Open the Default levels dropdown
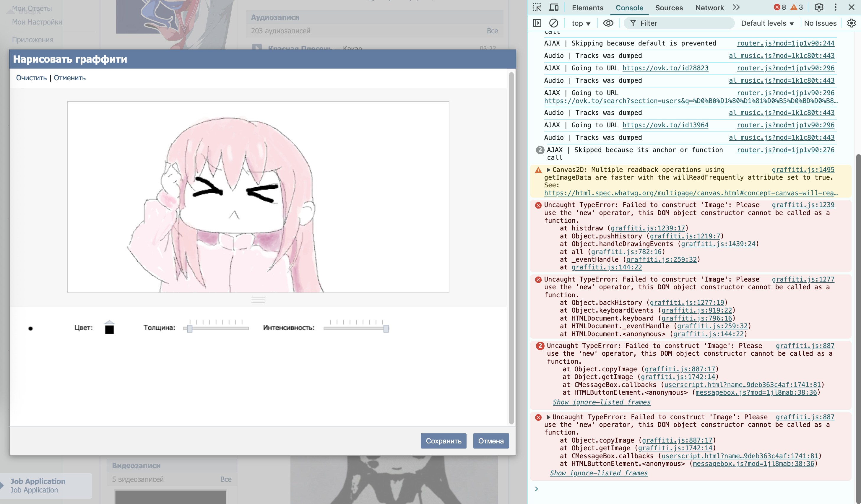The image size is (861, 504). pos(767,23)
